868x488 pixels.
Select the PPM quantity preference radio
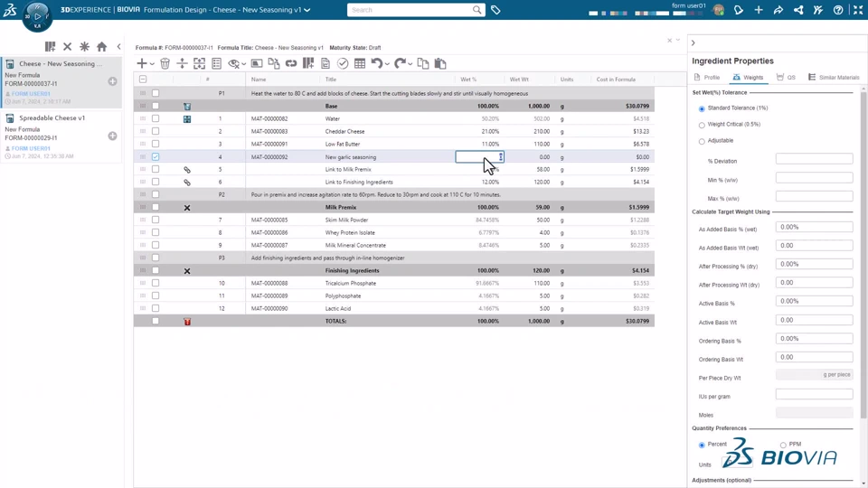(x=783, y=445)
